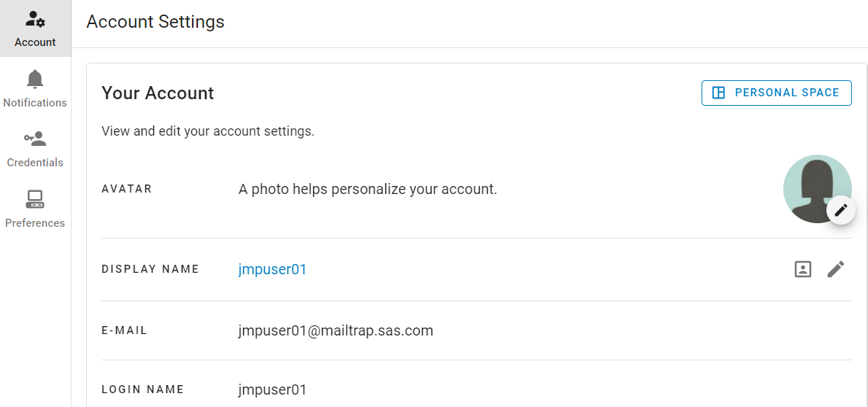Image resolution: width=868 pixels, height=407 pixels.
Task: Edit the avatar using its pencil icon
Action: coord(841,210)
